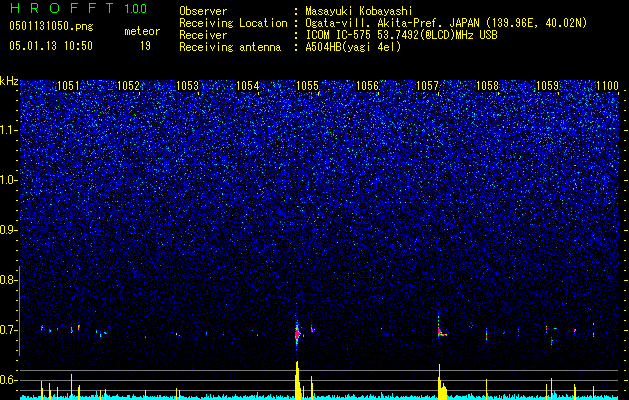Click the 'Receiving antenna' field label

pyautogui.click(x=230, y=47)
